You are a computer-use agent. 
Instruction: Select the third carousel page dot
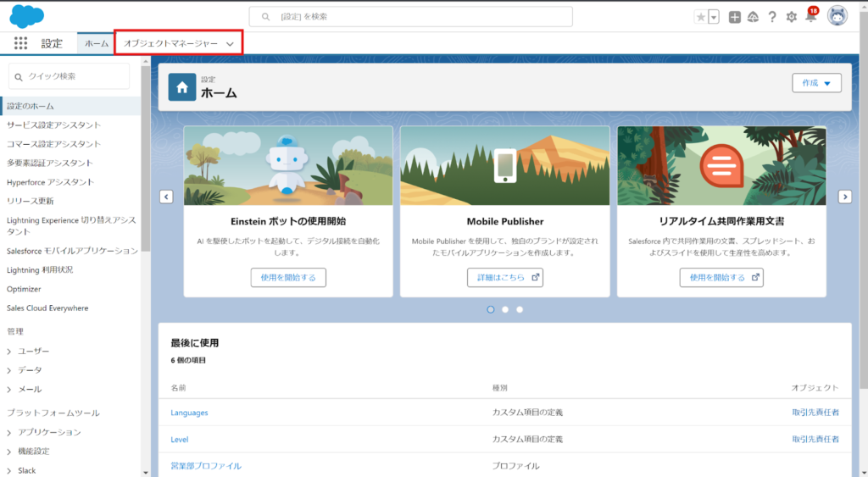click(x=520, y=309)
